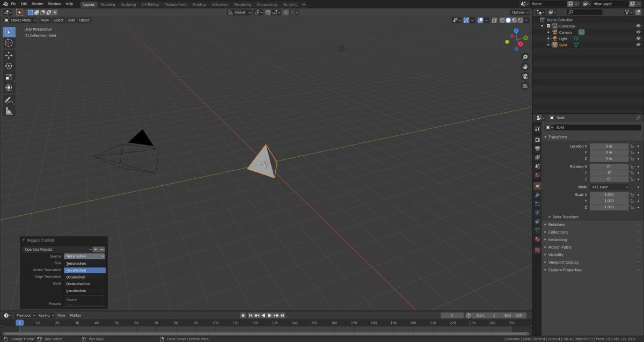This screenshot has width=644, height=342.
Task: Expand the Relations panel
Action: (557, 224)
